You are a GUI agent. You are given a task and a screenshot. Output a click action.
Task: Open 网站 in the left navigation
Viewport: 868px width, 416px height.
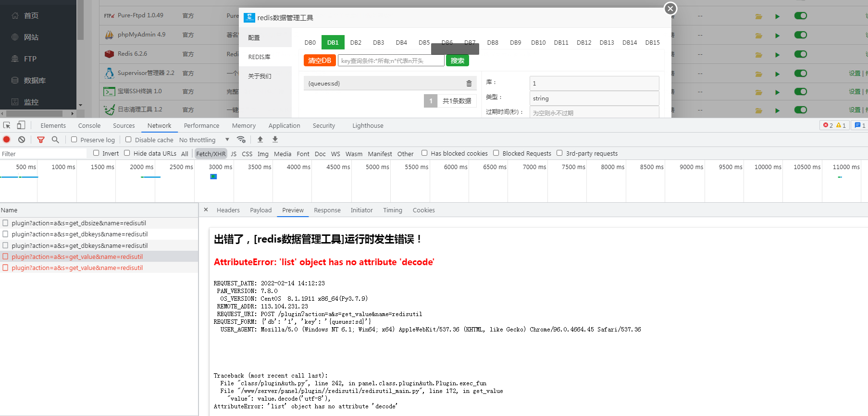[31, 37]
